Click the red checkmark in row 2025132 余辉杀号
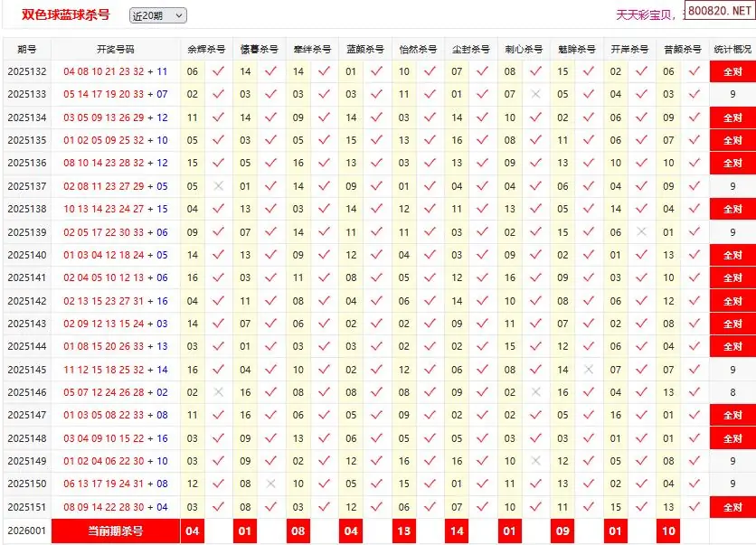Viewport: 756px width, 545px height. coord(218,71)
